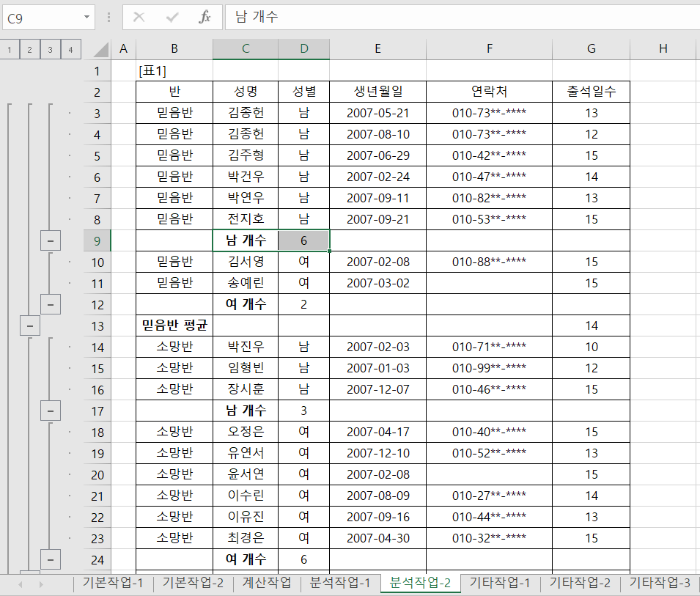700x596 pixels.
Task: Select column F header
Action: pos(489,49)
